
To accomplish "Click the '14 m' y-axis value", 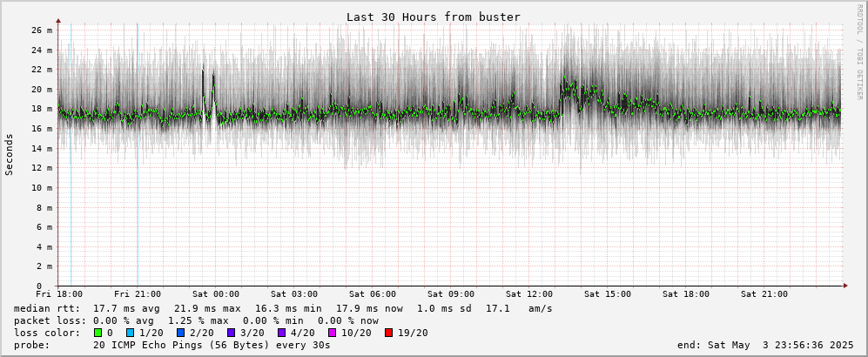I will [x=42, y=148].
